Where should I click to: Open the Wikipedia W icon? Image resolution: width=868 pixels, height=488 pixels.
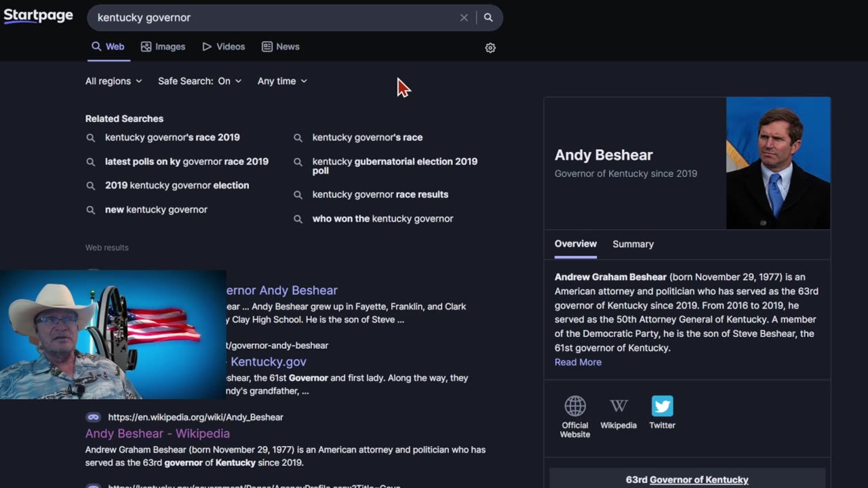[618, 406]
